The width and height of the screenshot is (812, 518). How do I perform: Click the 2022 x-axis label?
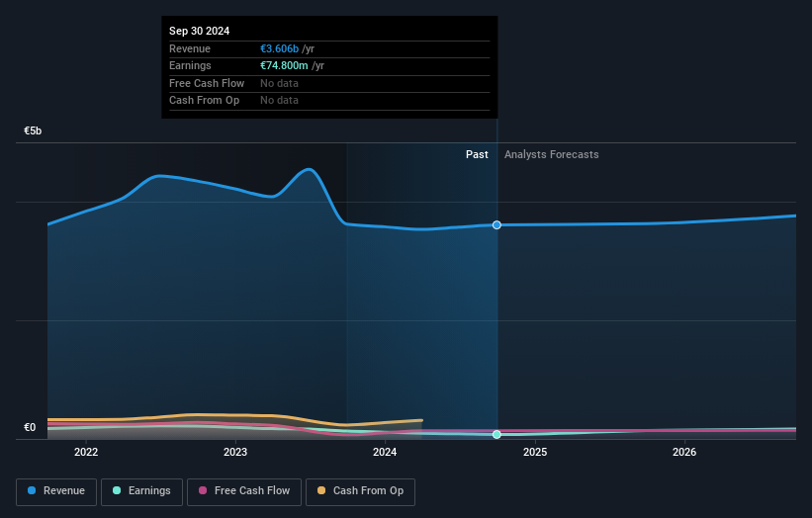click(86, 453)
